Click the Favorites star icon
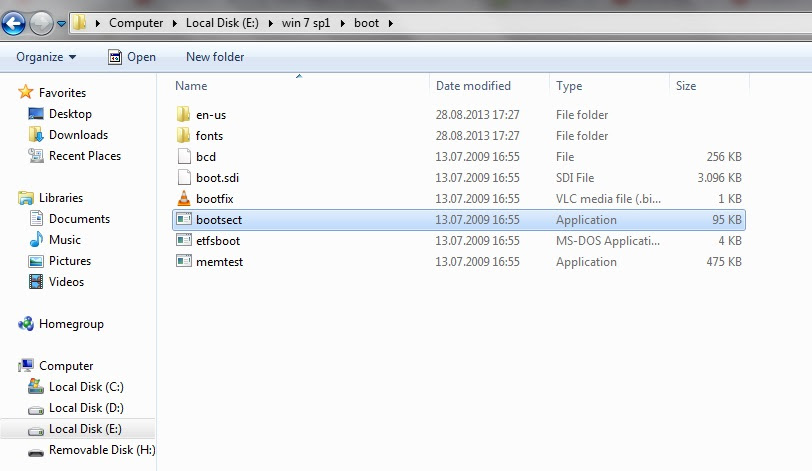The image size is (812, 471). tap(25, 92)
